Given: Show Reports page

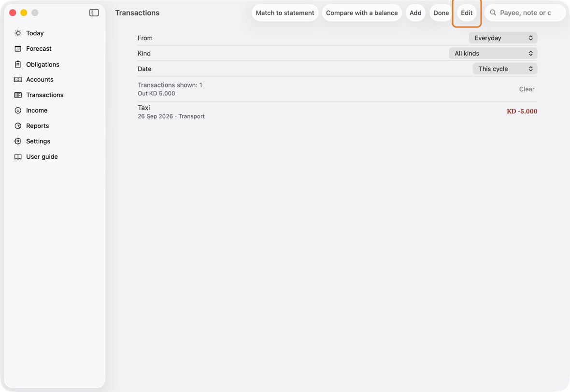Looking at the screenshot, I should pyautogui.click(x=38, y=126).
